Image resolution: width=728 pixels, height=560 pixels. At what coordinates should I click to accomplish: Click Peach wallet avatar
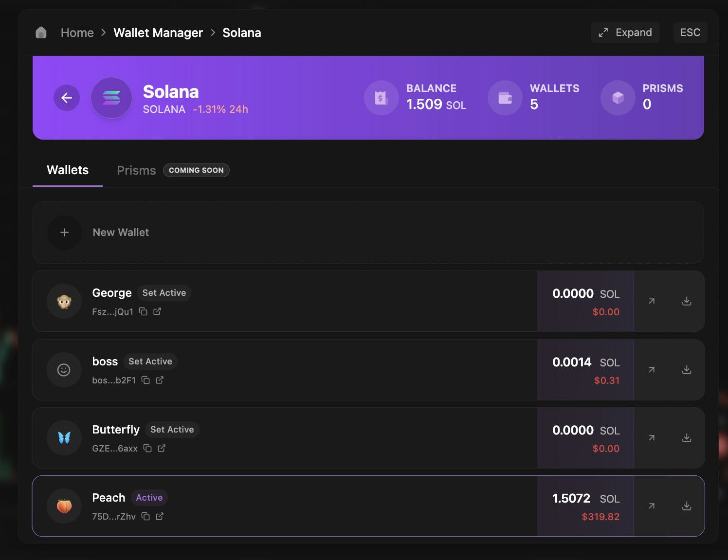coord(64,506)
